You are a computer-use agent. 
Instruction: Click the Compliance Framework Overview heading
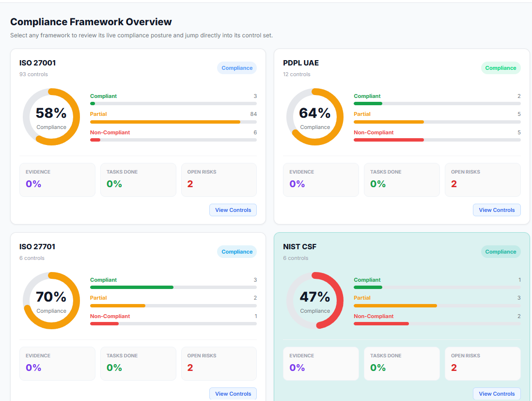point(91,22)
